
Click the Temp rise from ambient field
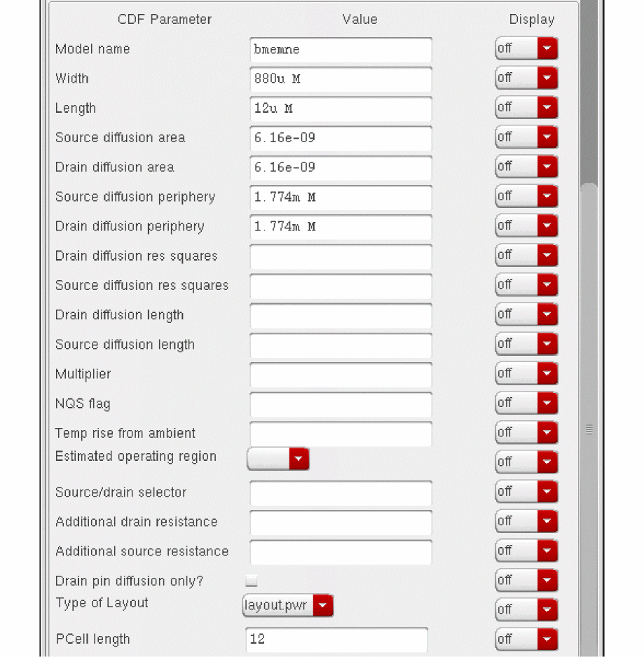(x=341, y=434)
